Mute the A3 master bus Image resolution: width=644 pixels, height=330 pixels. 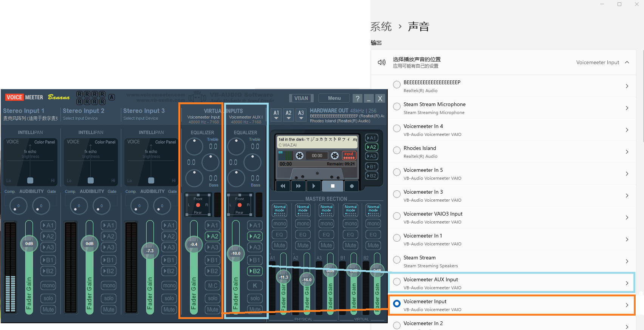pyautogui.click(x=327, y=245)
